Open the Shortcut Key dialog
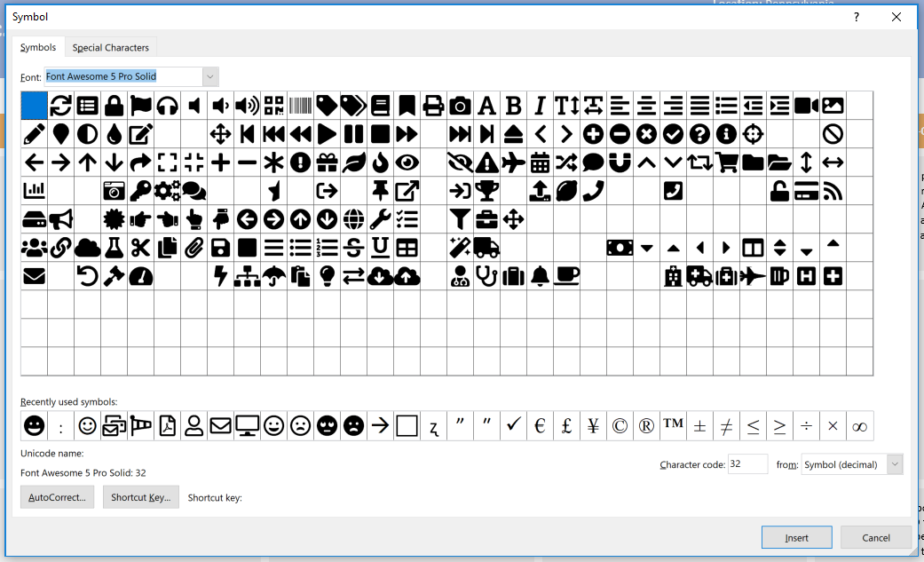This screenshot has height=562, width=924. point(140,497)
